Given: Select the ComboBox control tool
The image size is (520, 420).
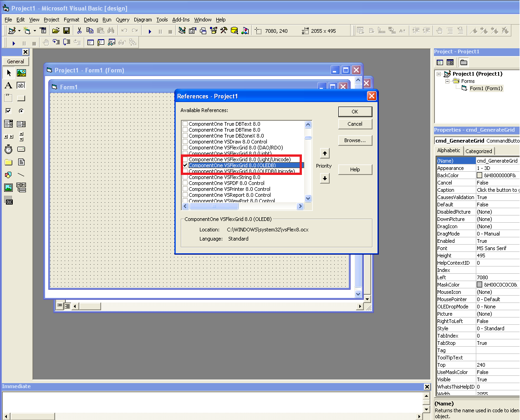Looking at the screenshot, I should tap(9, 124).
